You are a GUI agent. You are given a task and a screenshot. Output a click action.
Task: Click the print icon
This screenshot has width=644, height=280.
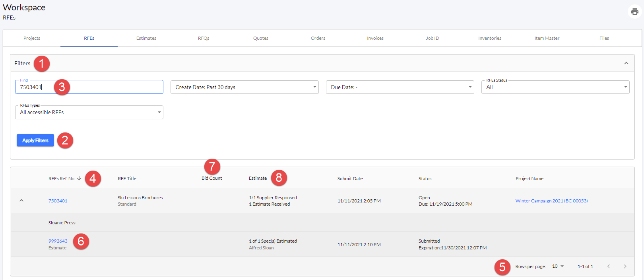(634, 12)
